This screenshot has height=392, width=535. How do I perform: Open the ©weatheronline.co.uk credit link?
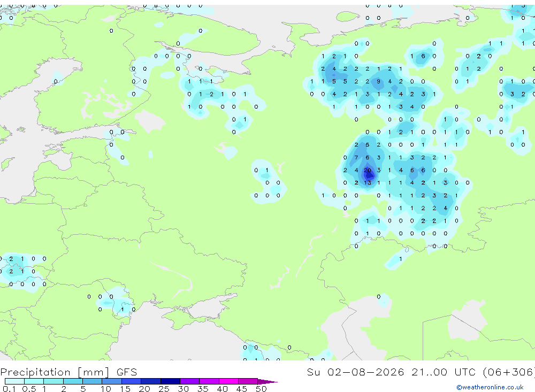coord(490,387)
